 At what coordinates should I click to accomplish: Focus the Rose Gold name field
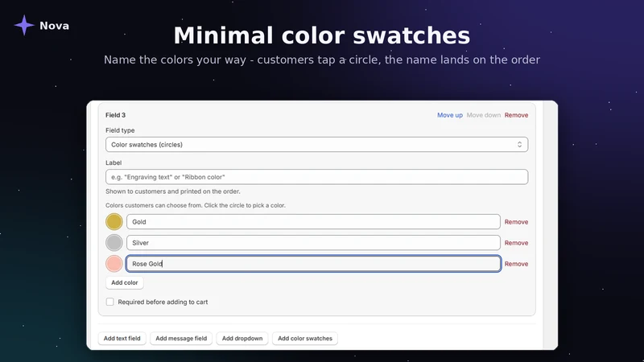[x=313, y=264]
